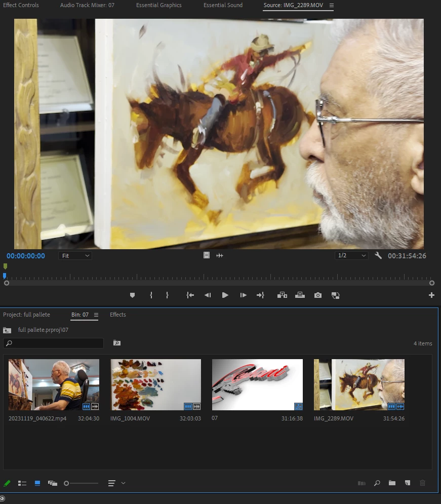441x504 pixels.
Task: Select the IMG_2289.MOV thumbnail in bin
Action: click(359, 384)
